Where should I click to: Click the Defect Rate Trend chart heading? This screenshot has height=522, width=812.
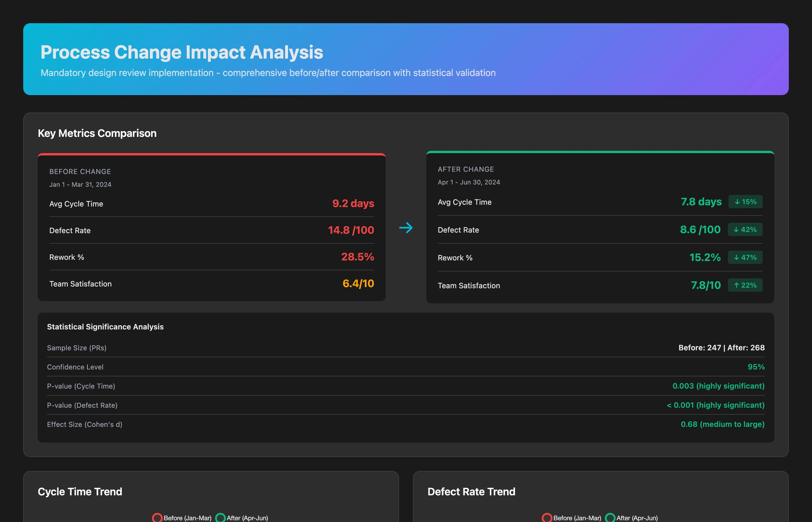click(472, 492)
